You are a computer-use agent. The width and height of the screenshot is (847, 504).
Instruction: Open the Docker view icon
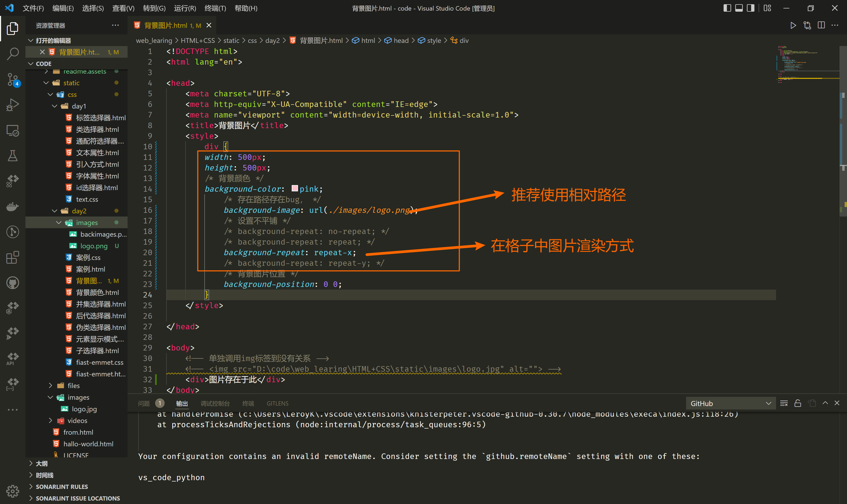click(x=12, y=206)
